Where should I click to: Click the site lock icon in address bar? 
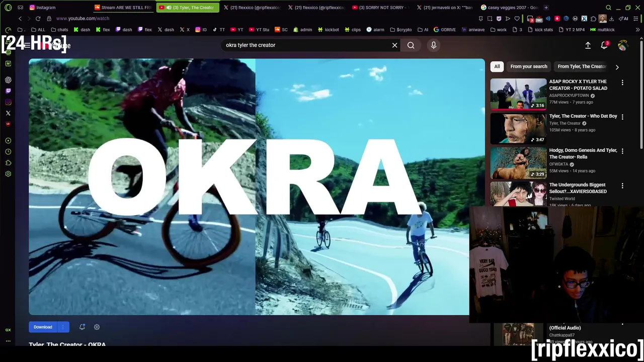tap(49, 19)
